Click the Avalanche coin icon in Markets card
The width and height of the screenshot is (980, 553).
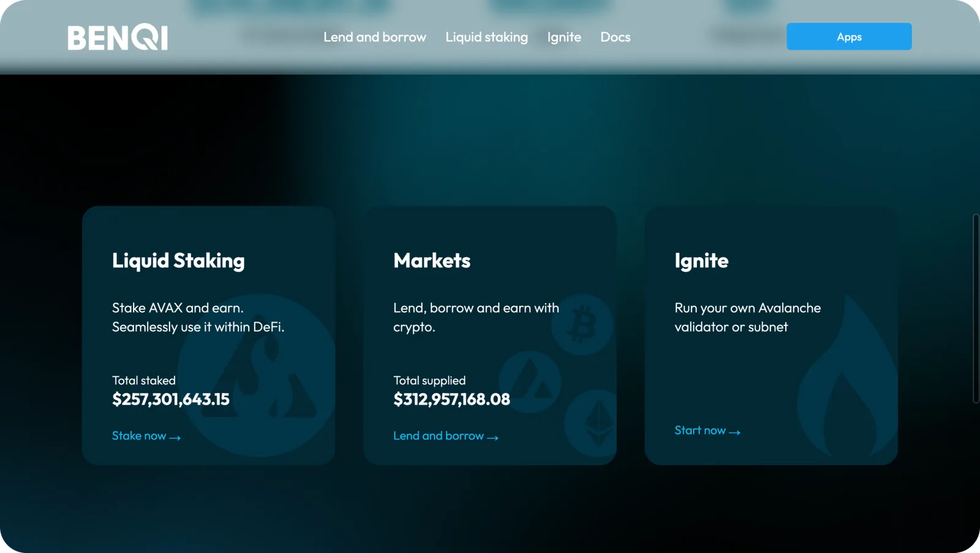click(x=529, y=381)
